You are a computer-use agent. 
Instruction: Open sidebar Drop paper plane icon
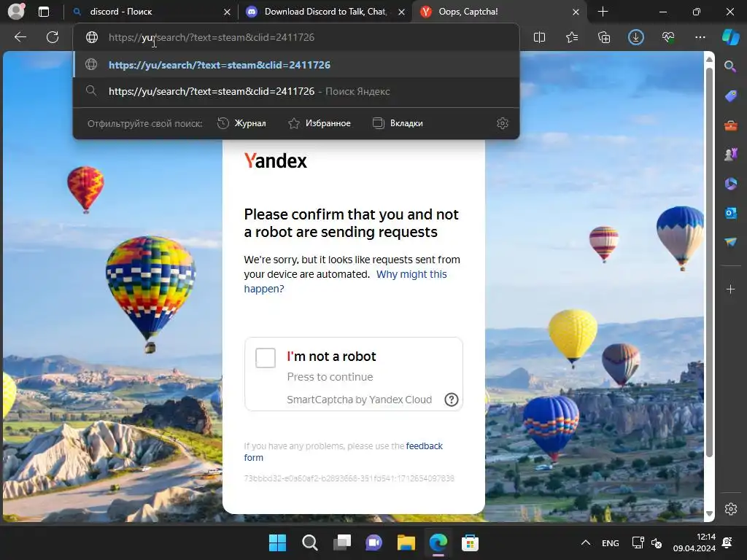(x=730, y=242)
